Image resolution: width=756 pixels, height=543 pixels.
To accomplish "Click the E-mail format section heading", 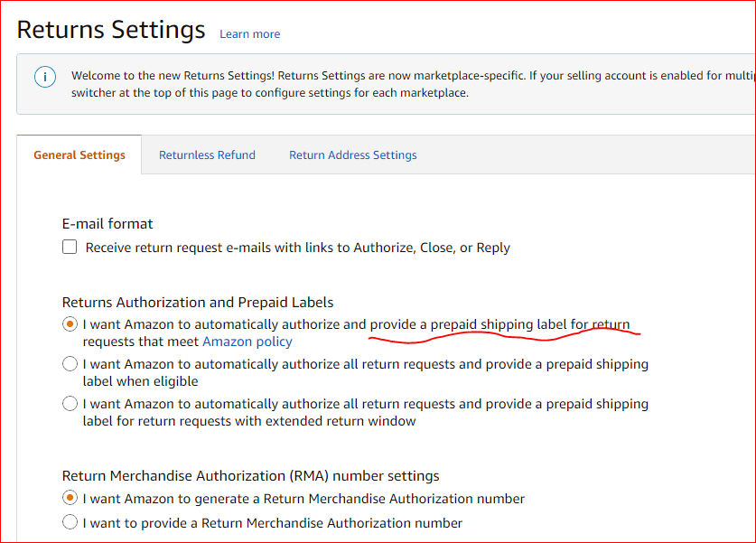I will 107,224.
